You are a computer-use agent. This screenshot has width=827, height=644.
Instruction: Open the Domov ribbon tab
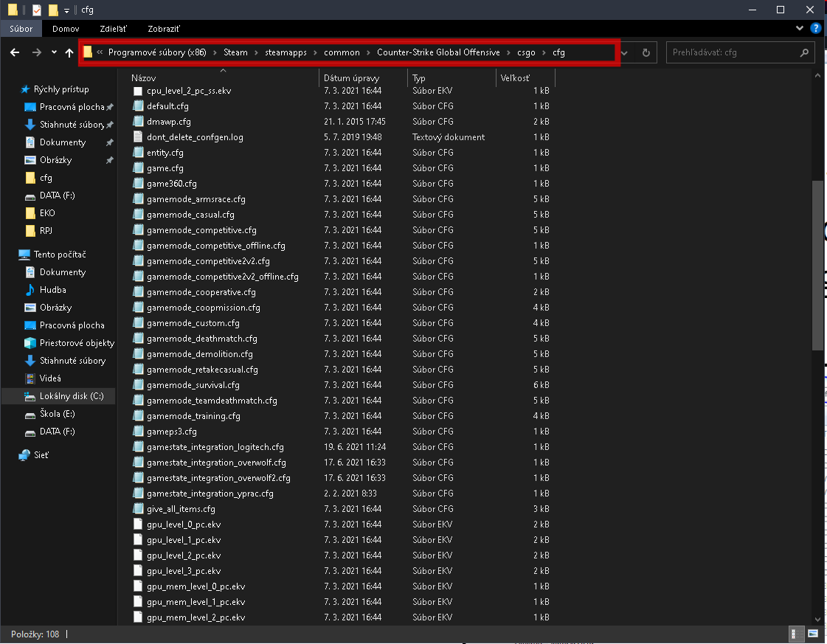[66, 29]
